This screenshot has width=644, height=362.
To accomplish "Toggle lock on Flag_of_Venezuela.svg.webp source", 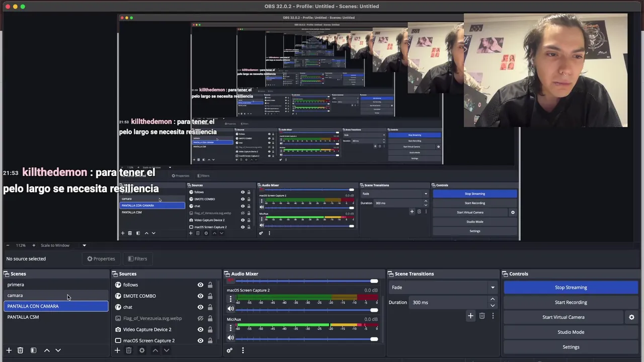I will click(x=210, y=318).
